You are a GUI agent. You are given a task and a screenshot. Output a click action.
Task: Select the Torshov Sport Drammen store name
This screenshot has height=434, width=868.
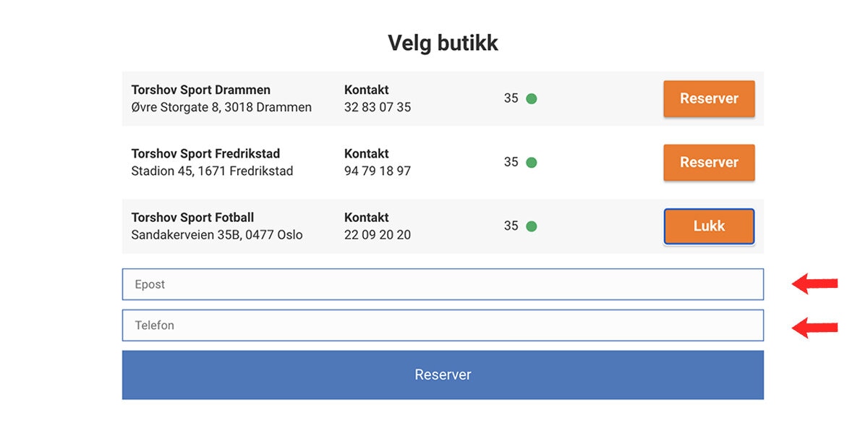click(x=201, y=90)
